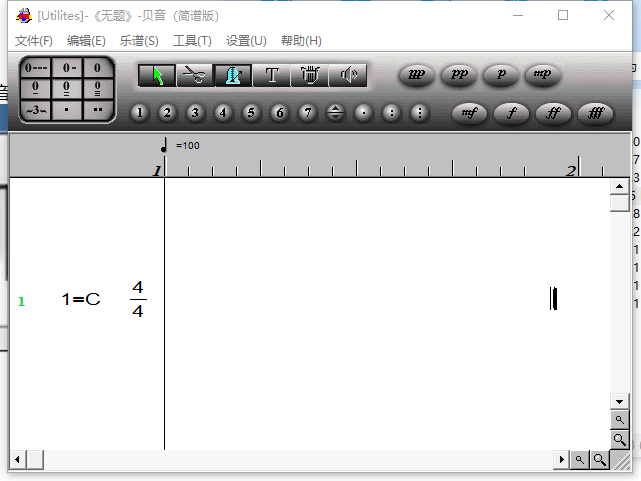Click the green track number 1
Screen dimensions: 641x481
click(21, 302)
